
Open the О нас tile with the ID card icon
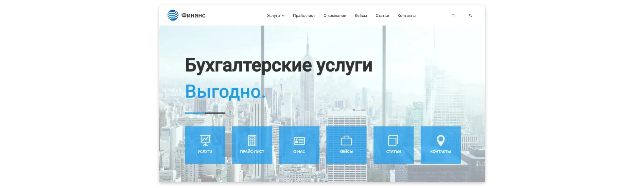pyautogui.click(x=299, y=145)
